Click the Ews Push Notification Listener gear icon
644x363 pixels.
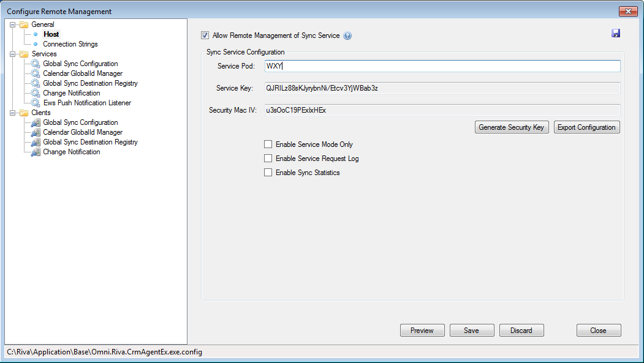pyautogui.click(x=36, y=103)
